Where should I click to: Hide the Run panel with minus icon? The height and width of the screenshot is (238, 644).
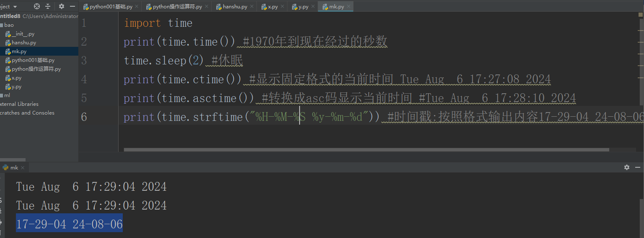(637, 167)
